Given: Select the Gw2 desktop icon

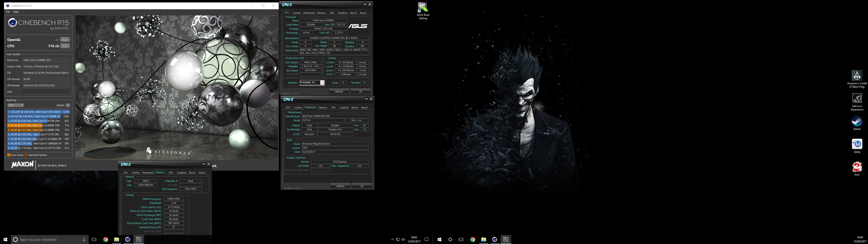Looking at the screenshot, I should click(856, 169).
